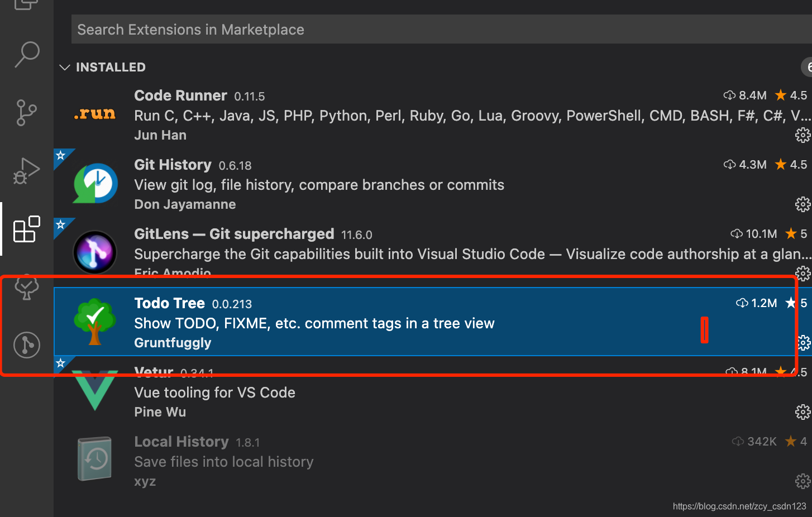Open the blog.csdn.net watermark link

point(739,506)
